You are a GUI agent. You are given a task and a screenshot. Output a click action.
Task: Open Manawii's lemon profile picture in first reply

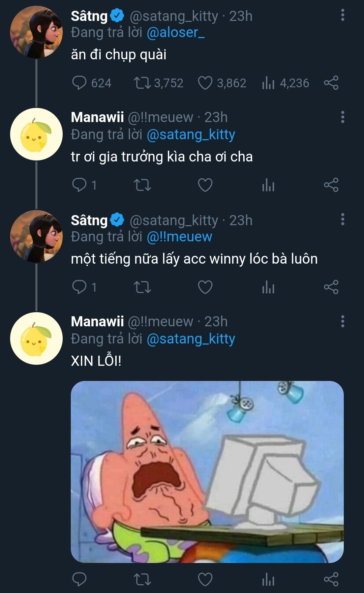tap(36, 134)
